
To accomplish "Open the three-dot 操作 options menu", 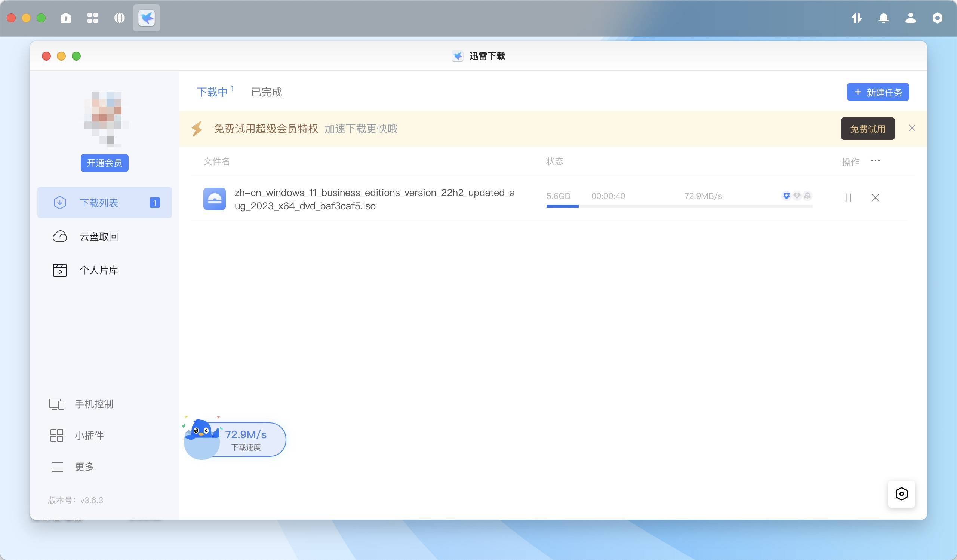I will click(876, 161).
